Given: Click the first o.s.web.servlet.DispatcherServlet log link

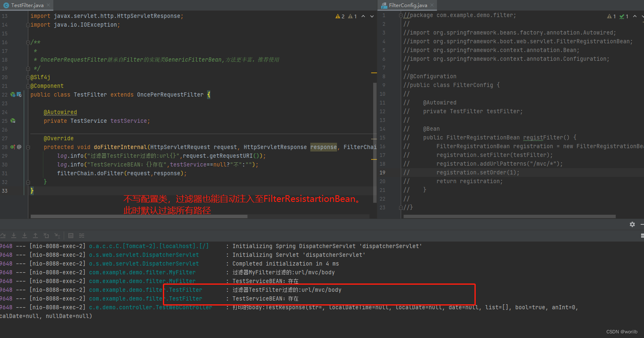Looking at the screenshot, I should click(144, 255).
